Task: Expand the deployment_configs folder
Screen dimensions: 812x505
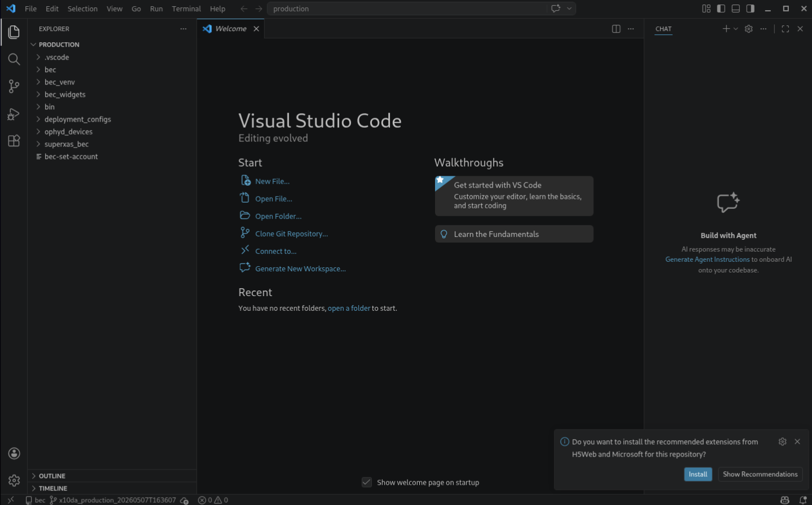Action: 112,119
